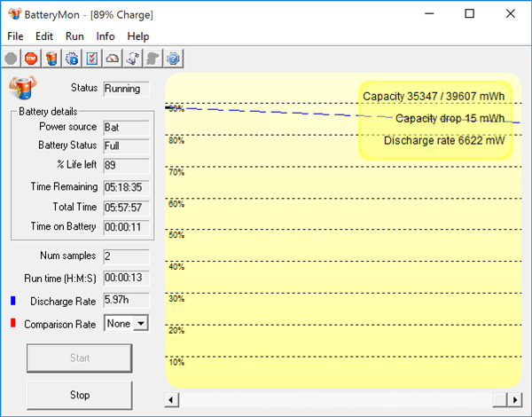Open the Run menu
The width and height of the screenshot is (532, 417).
pos(74,36)
